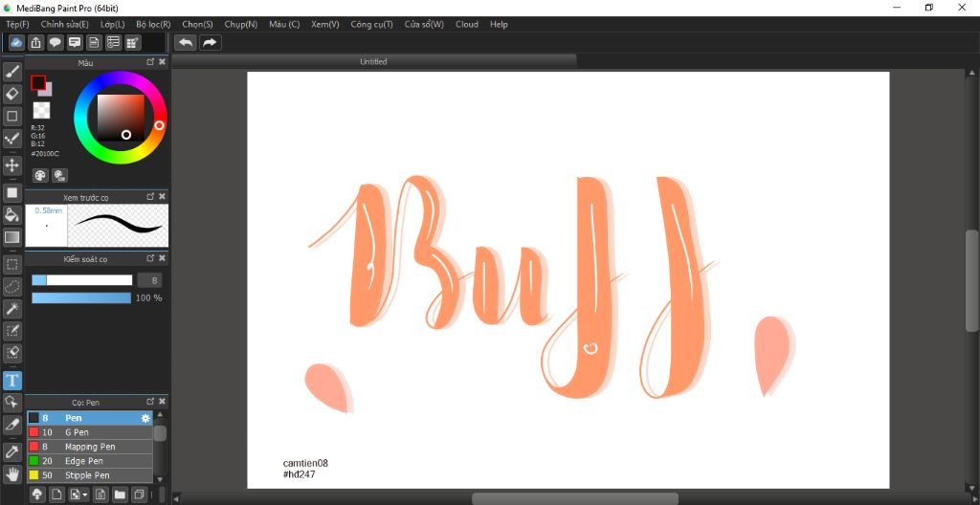Open the Cloud menu
The width and height of the screenshot is (980, 505).
pyautogui.click(x=467, y=24)
